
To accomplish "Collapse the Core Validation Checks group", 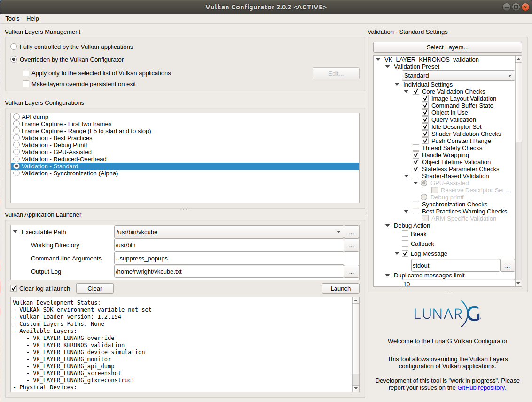I will click(x=407, y=92).
